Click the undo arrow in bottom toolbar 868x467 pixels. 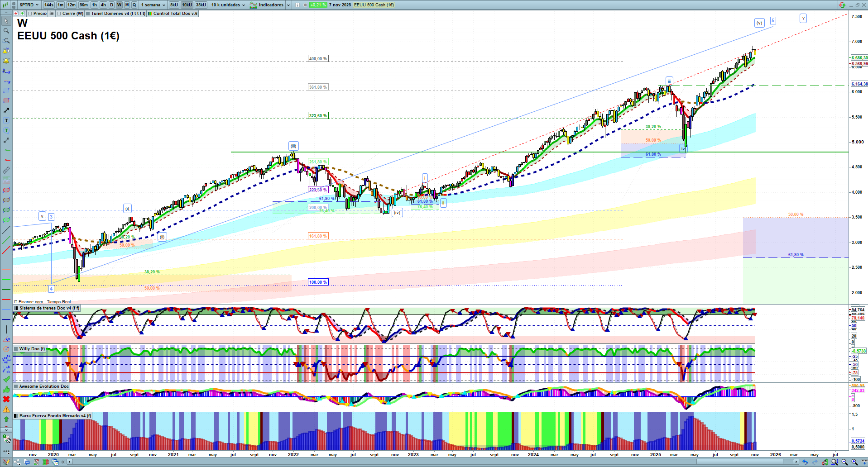click(x=805, y=462)
